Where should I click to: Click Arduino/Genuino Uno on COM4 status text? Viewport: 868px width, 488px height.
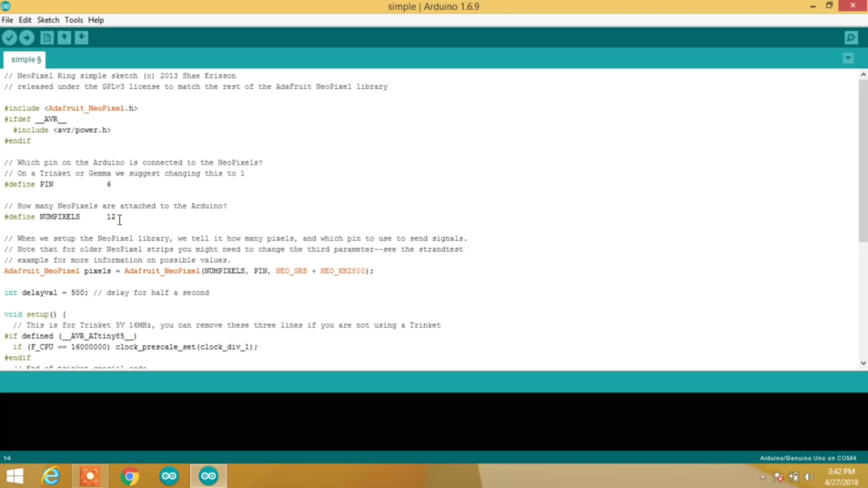[x=807, y=457]
